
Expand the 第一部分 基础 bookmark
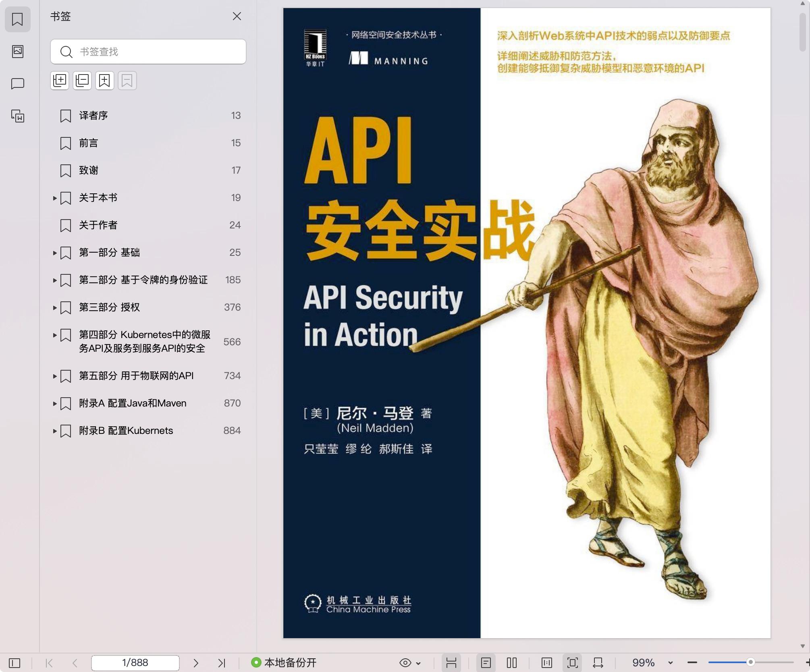point(55,253)
